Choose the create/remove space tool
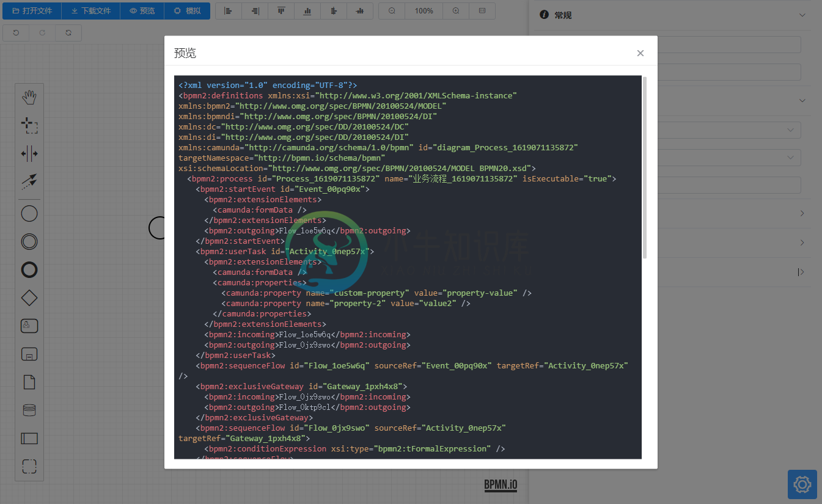This screenshot has height=504, width=822. pos(29,154)
